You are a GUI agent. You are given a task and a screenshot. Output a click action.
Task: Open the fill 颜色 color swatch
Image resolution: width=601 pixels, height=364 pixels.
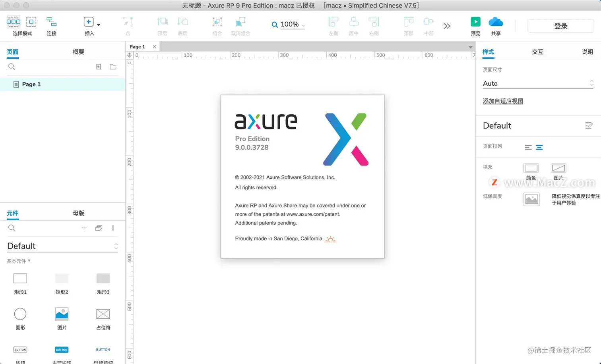click(x=531, y=168)
